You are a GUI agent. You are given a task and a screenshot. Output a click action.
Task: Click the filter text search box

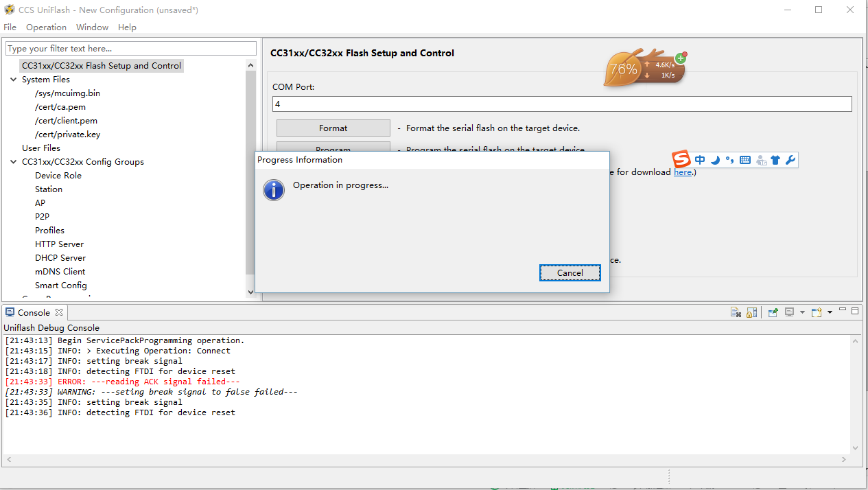[131, 49]
